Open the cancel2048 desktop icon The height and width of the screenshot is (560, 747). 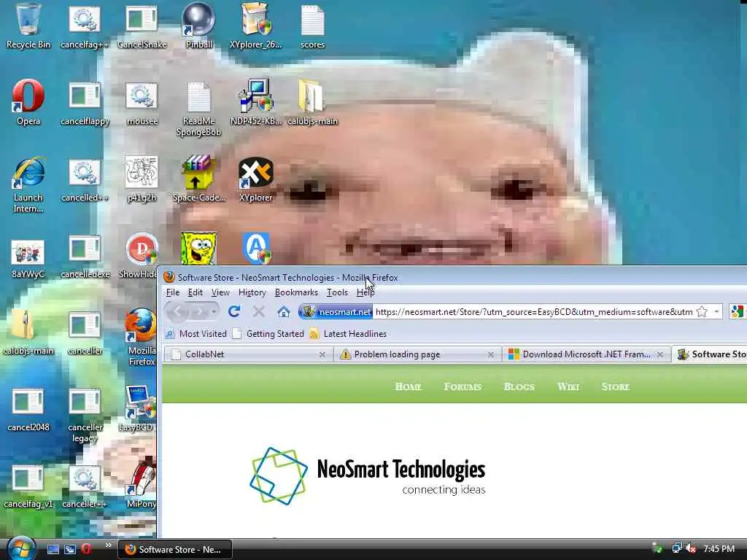(28, 402)
